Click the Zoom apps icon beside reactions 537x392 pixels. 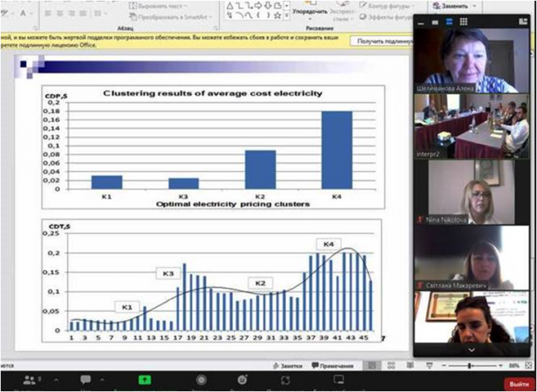coord(285,380)
